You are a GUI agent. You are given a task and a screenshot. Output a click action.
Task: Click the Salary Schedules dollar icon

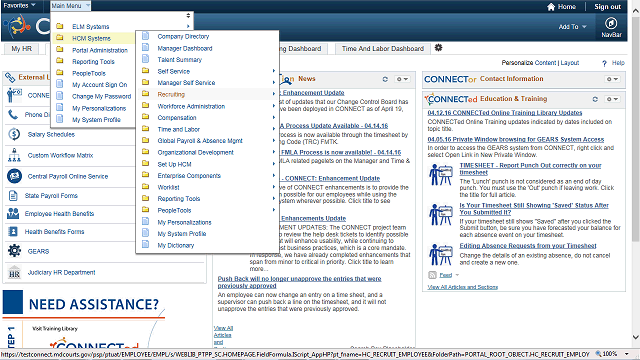(14, 134)
